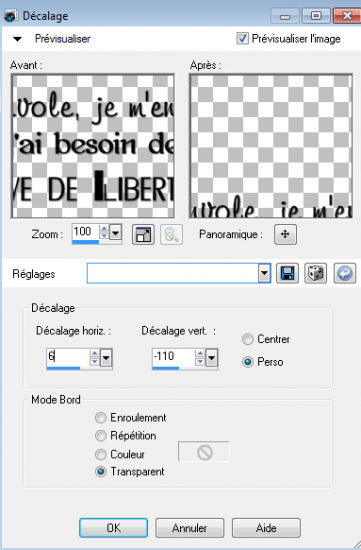
Task: Select the Répétition edge mode
Action: click(x=101, y=436)
